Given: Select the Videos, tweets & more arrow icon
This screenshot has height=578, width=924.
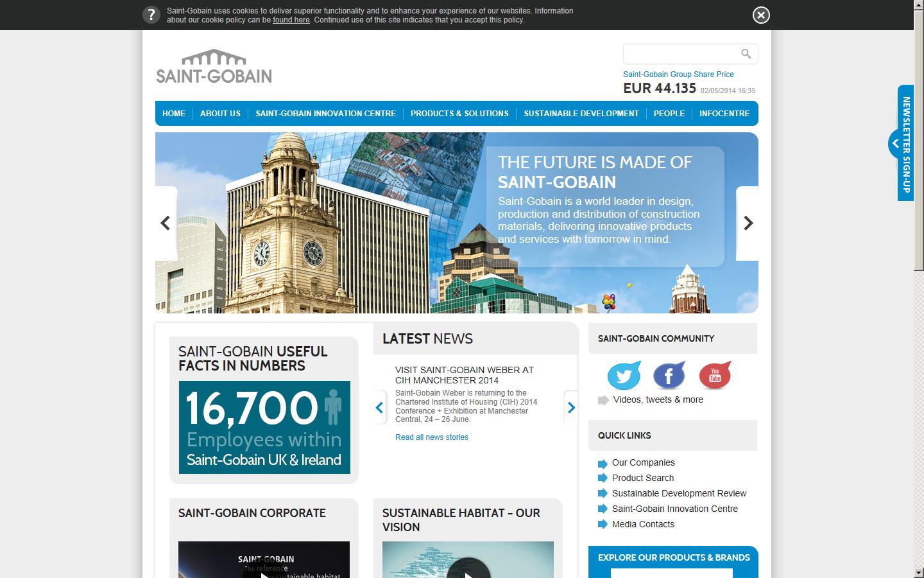Looking at the screenshot, I should coord(603,399).
